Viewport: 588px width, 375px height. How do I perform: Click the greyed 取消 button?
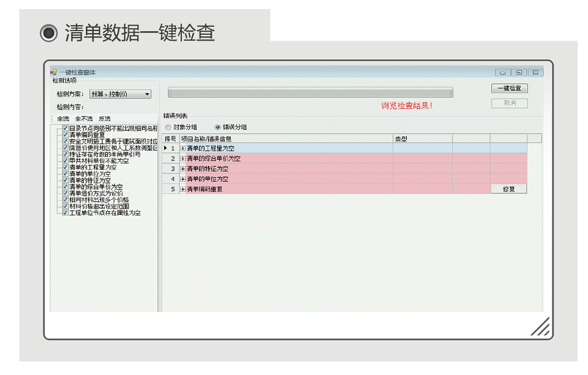pyautogui.click(x=510, y=103)
